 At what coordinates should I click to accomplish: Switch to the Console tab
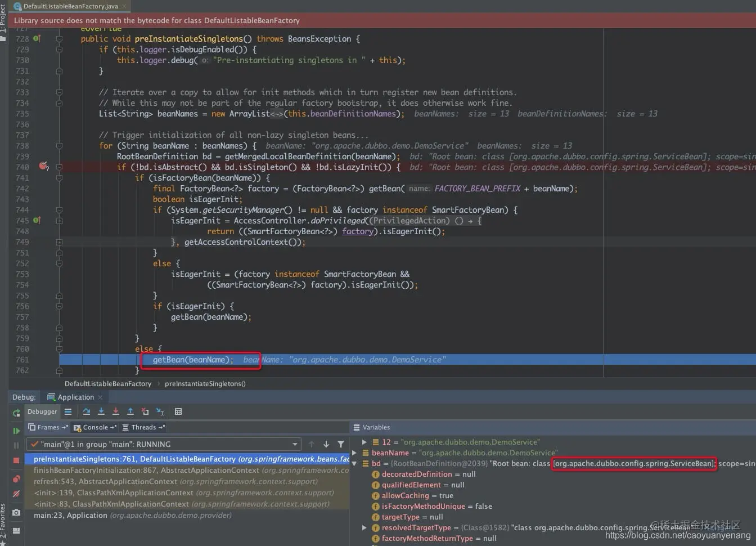point(95,428)
